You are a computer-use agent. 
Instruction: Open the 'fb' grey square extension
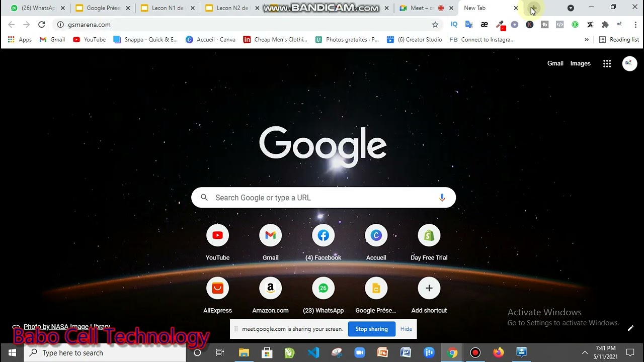pyautogui.click(x=544, y=24)
